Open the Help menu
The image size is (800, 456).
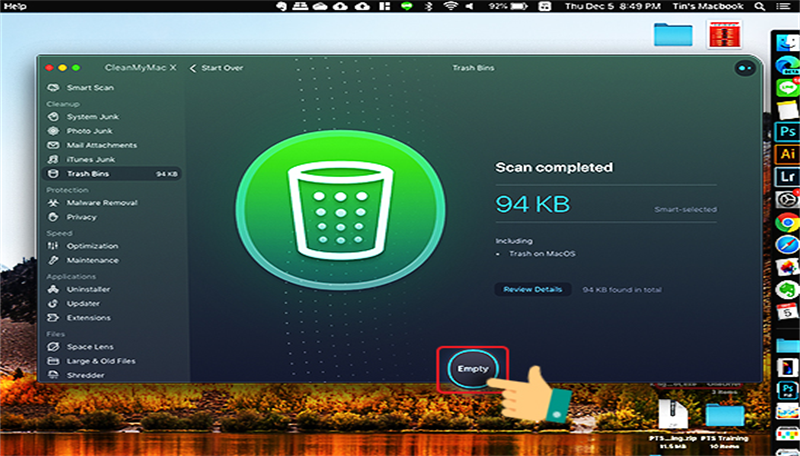pyautogui.click(x=15, y=6)
